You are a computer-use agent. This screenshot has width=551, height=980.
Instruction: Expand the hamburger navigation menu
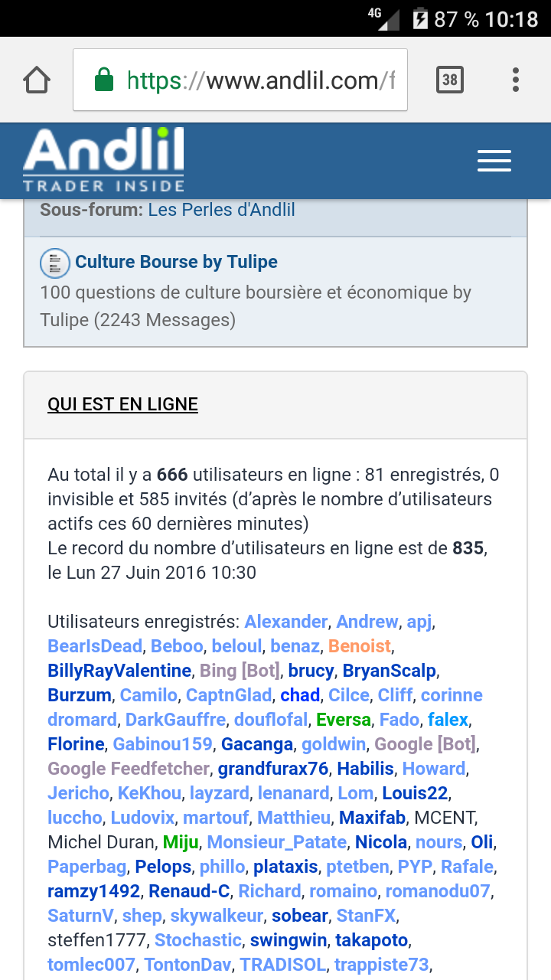pyautogui.click(x=494, y=161)
